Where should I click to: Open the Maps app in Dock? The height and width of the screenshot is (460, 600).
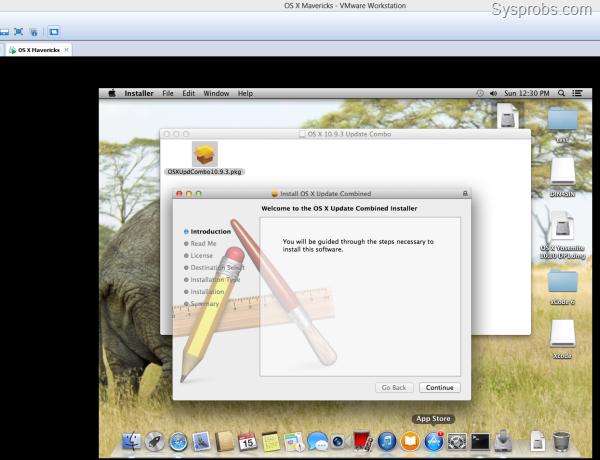[294, 442]
